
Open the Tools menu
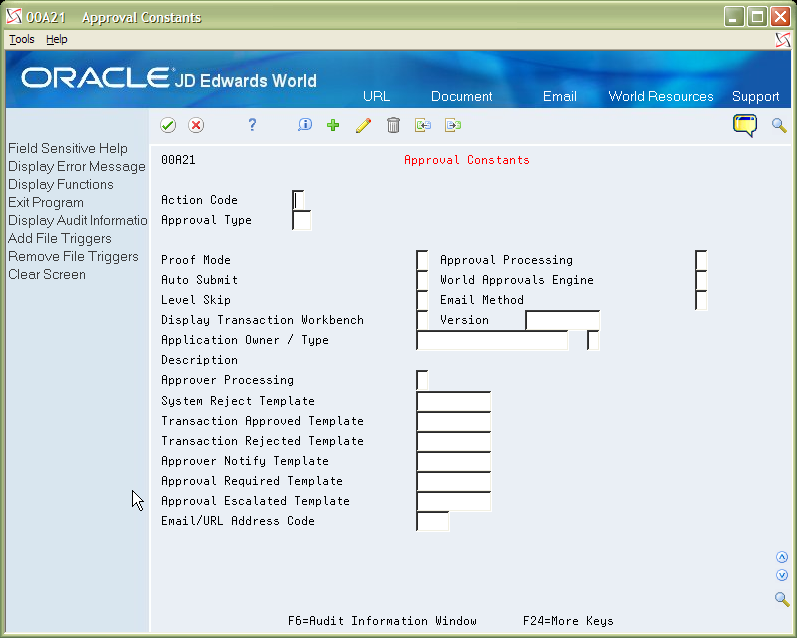(22, 39)
